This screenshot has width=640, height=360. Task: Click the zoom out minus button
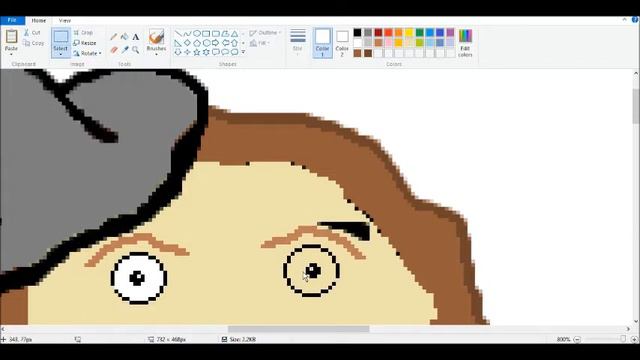[x=577, y=339]
